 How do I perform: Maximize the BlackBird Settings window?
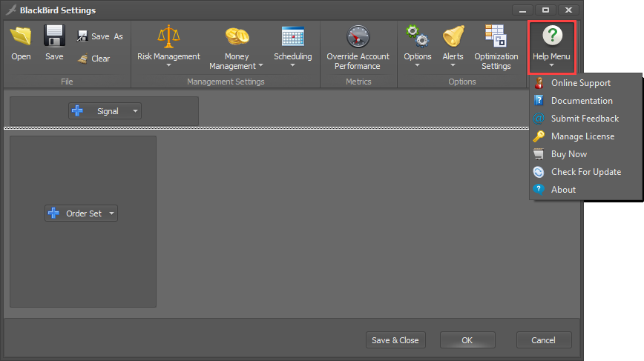click(x=545, y=10)
